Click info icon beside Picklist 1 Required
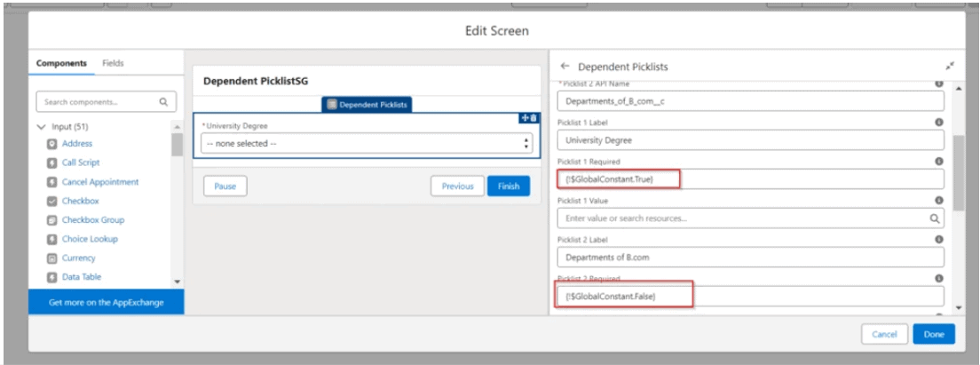980x365 pixels. click(x=938, y=162)
